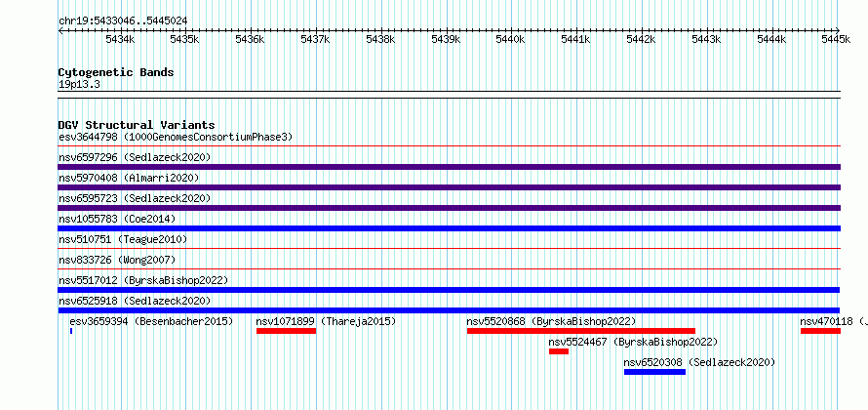Click the 5434k ruler tick
Viewport: 868px width, 410px height.
point(120,39)
